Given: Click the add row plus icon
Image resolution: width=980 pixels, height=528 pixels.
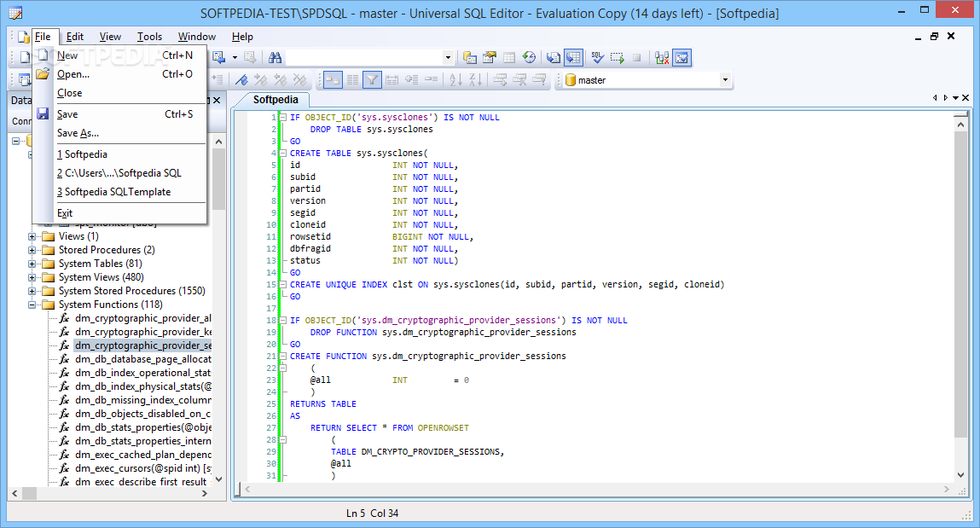Looking at the screenshot, I should coord(411,80).
